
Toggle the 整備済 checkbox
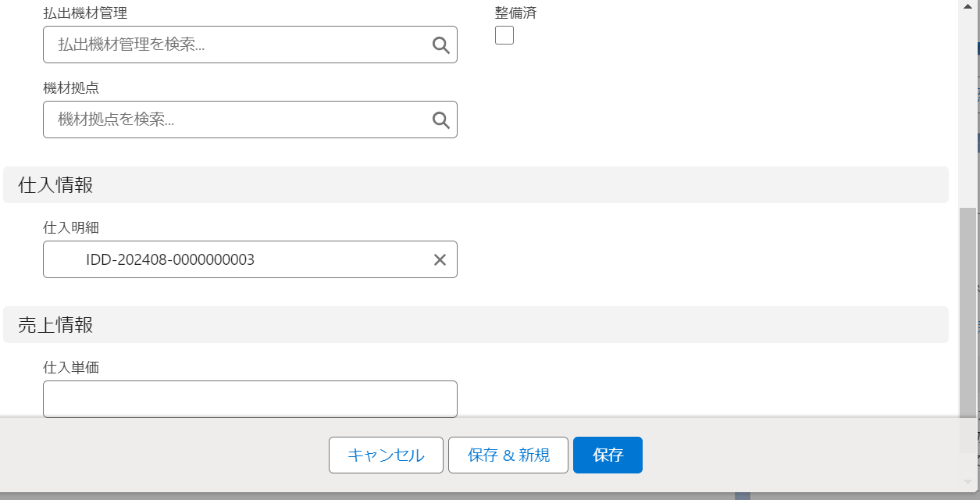pyautogui.click(x=504, y=35)
